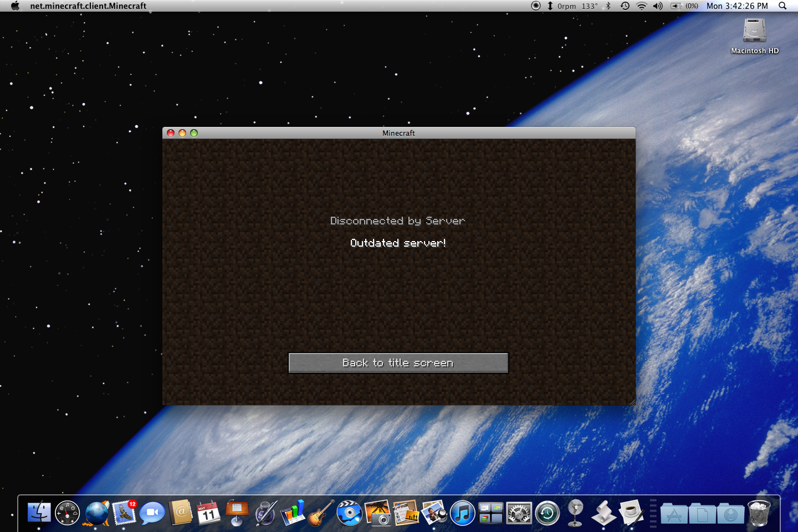798x532 pixels.
Task: Launch Pages ink bottle icon in dock
Action: [x=265, y=513]
